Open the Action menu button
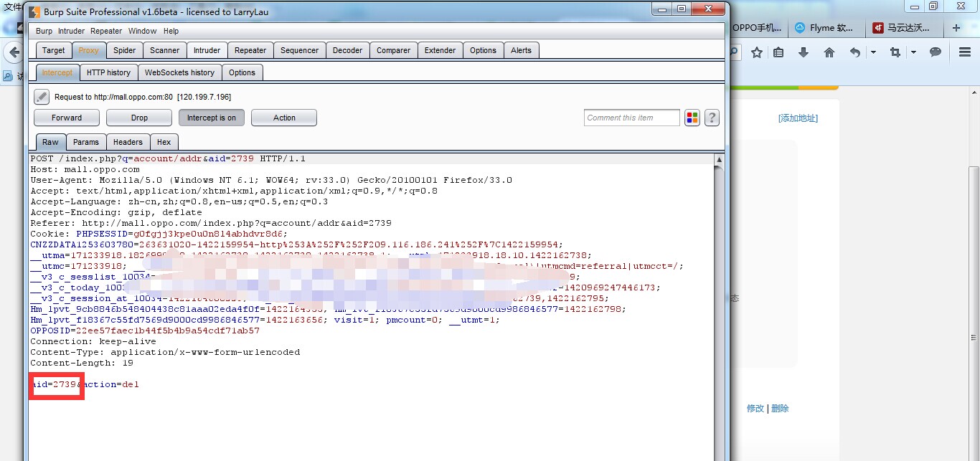This screenshot has height=461, width=980. point(284,118)
